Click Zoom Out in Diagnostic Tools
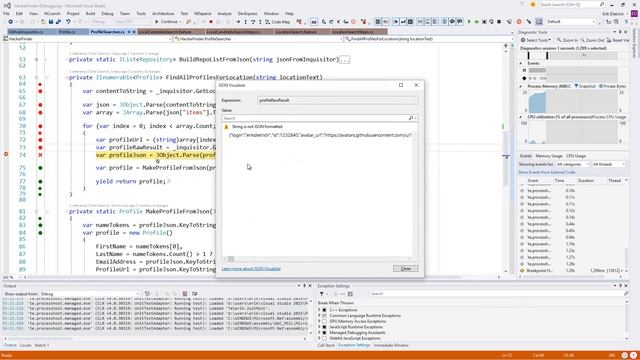This screenshot has width=640, height=360. [592, 40]
